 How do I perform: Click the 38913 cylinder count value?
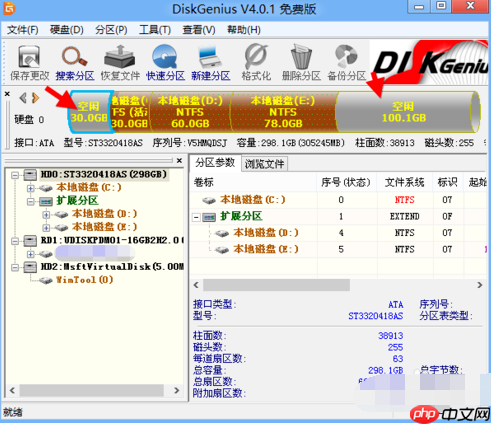pos(391,336)
